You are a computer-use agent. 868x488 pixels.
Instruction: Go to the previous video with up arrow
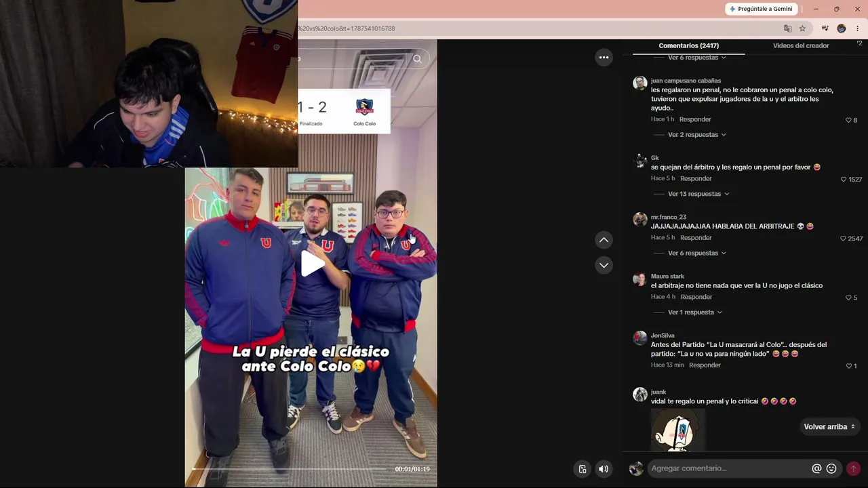pyautogui.click(x=604, y=240)
